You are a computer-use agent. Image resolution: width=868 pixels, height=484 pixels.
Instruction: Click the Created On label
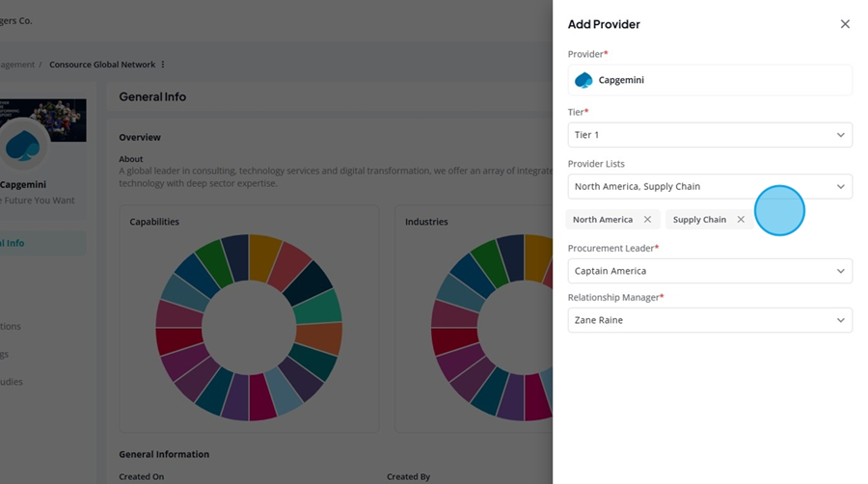click(141, 477)
